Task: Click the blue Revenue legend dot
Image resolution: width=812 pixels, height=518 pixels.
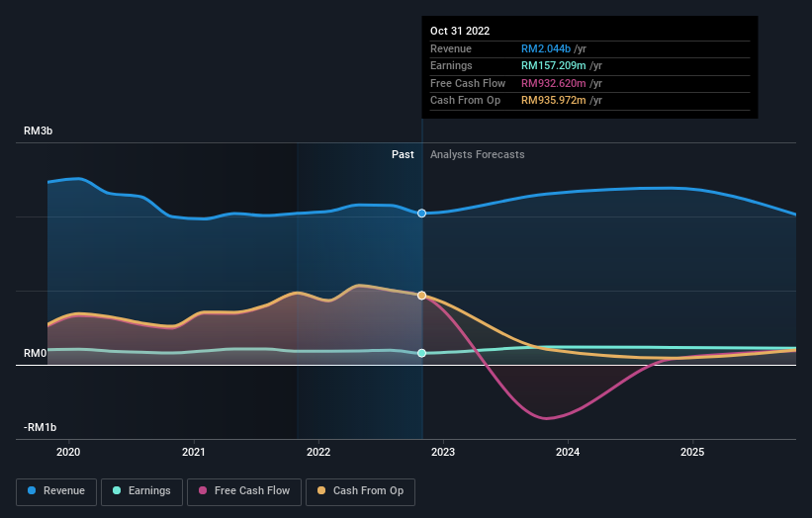Action: (x=32, y=490)
